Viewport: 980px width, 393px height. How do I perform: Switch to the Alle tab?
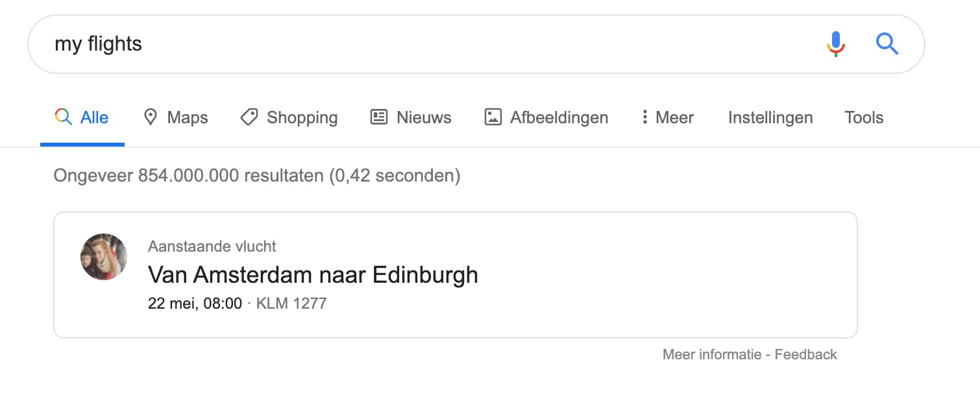82,117
